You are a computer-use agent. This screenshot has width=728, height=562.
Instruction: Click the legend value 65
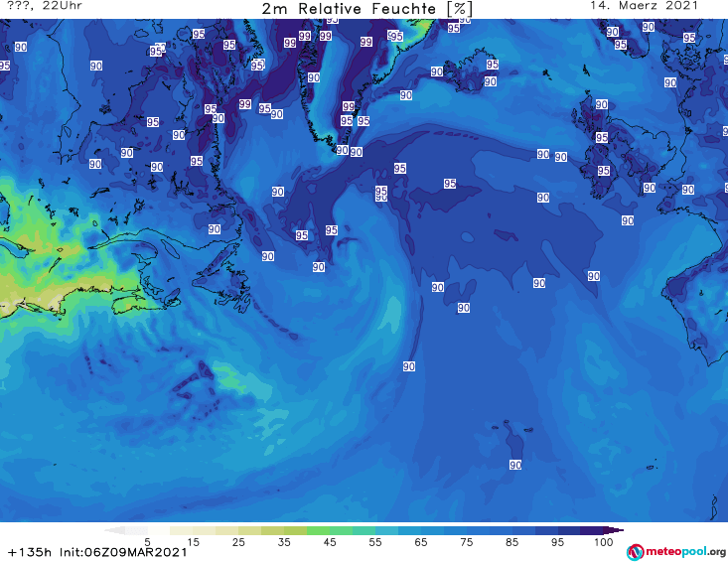click(x=421, y=542)
